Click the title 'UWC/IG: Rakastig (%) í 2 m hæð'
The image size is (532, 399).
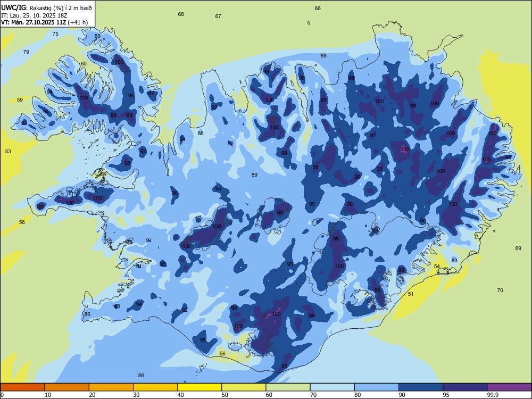point(46,7)
